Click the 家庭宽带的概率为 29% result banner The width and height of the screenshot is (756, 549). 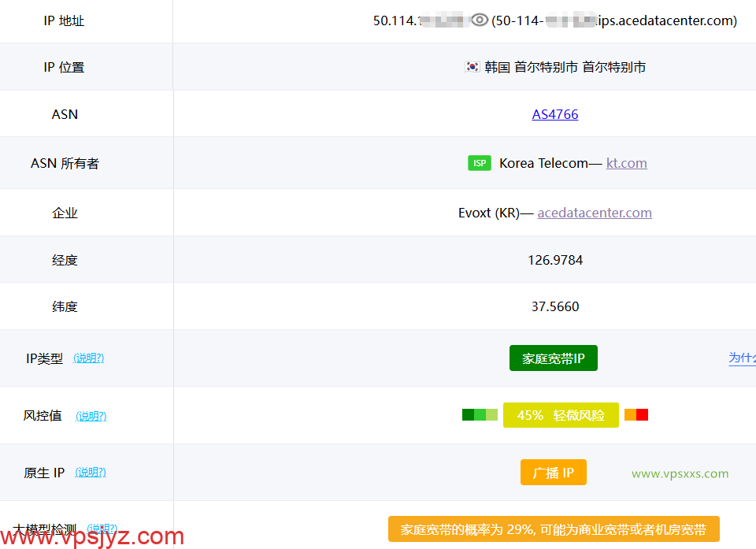pyautogui.click(x=554, y=529)
